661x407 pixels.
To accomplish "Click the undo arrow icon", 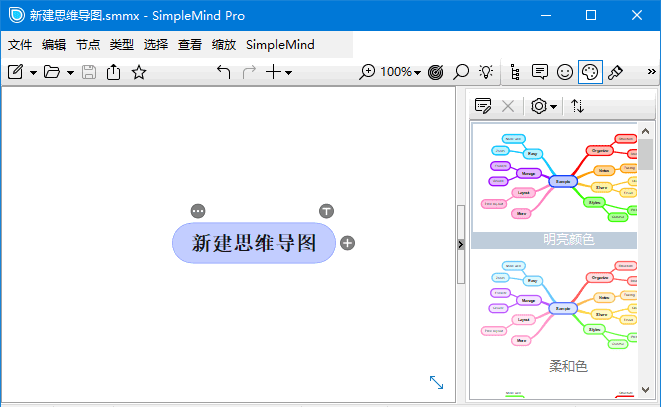I will tap(223, 72).
